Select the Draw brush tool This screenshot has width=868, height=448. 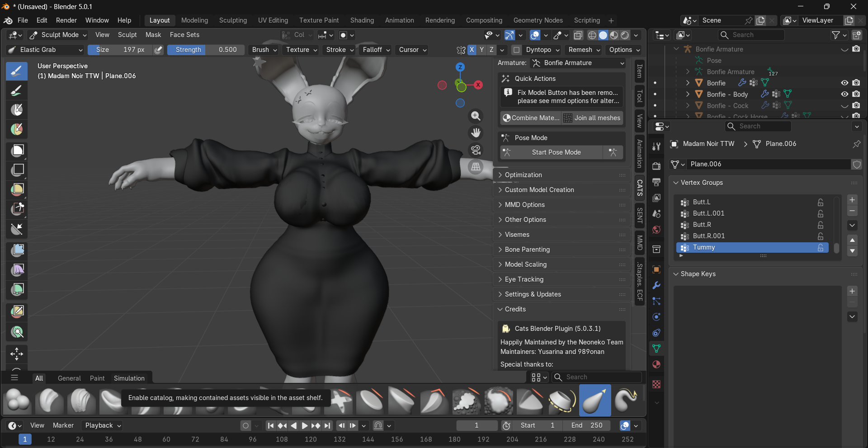point(17,71)
